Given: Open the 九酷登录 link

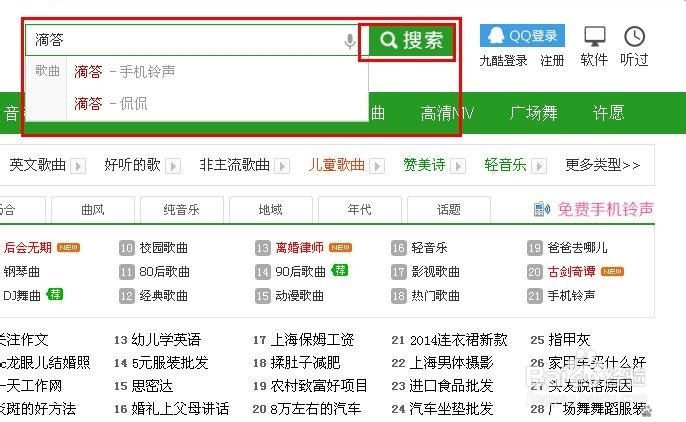Looking at the screenshot, I should (x=503, y=60).
